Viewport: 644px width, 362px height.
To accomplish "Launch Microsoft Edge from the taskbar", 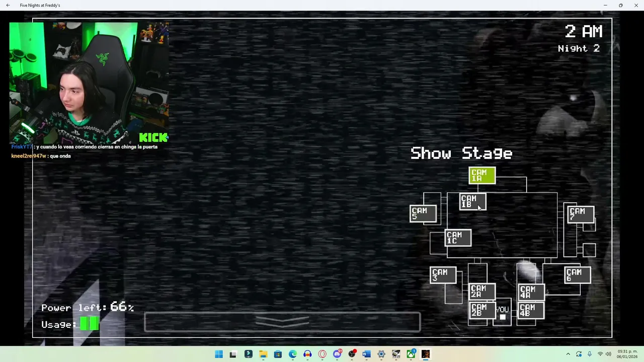I will (293, 354).
